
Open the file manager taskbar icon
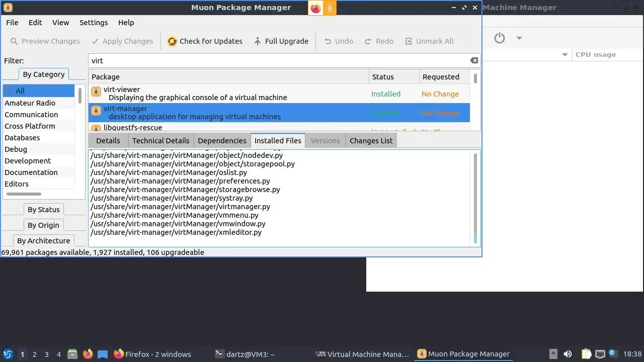(x=72, y=354)
